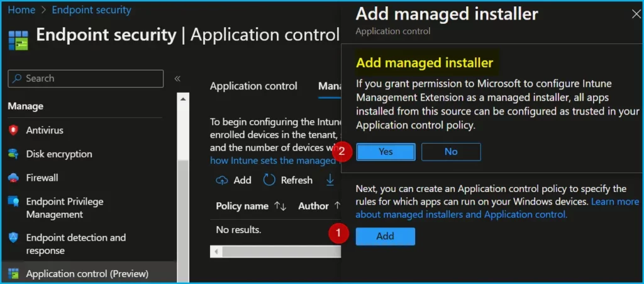Switch to the Managed installer tab
644x284 pixels.
click(330, 86)
